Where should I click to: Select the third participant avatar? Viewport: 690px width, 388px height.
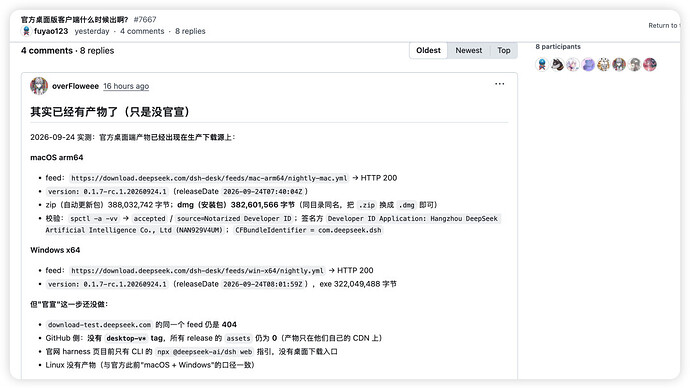coord(573,65)
